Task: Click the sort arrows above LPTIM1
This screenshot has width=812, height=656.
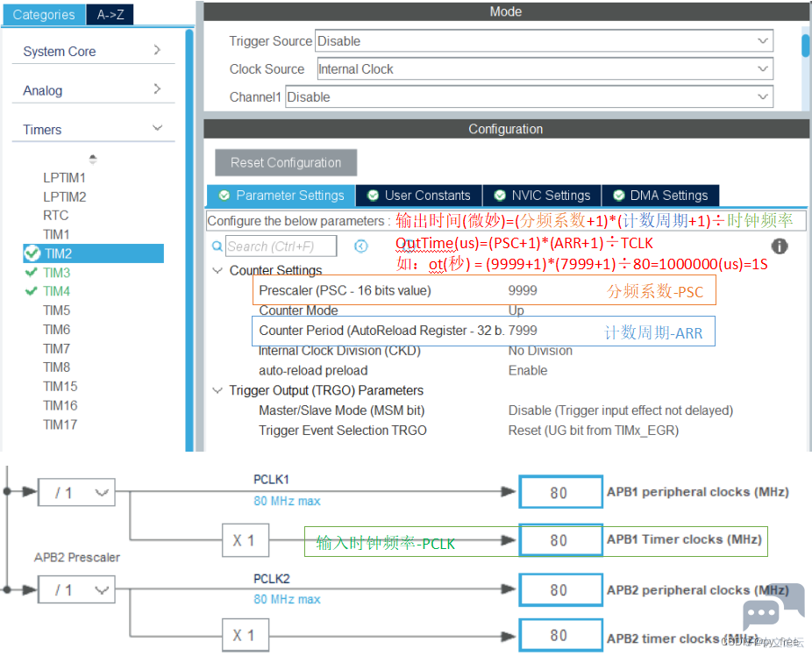Action: tap(93, 160)
